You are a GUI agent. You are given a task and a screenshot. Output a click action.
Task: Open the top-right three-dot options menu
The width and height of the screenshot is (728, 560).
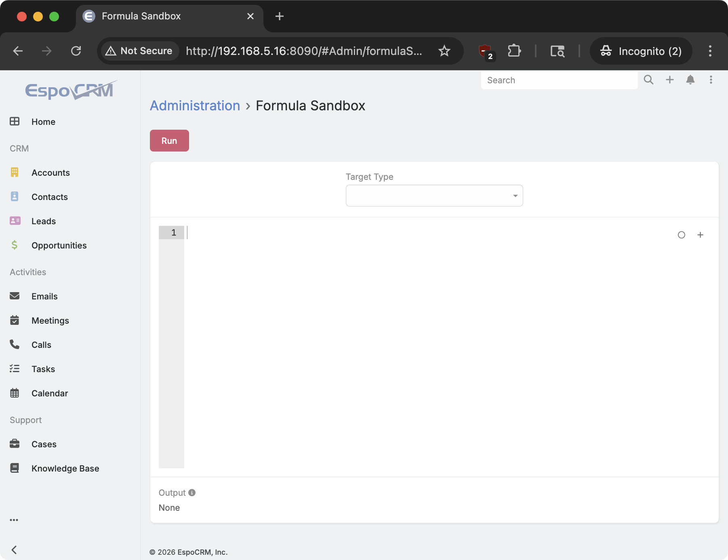711,80
